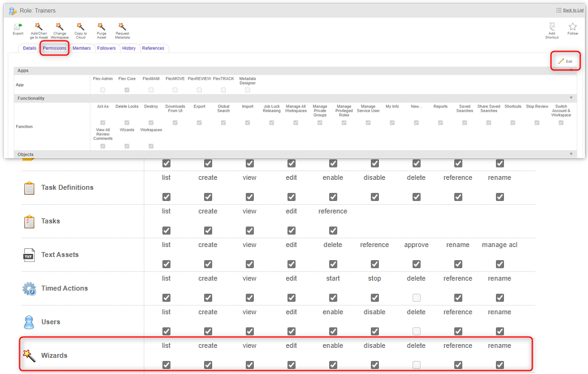This screenshot has width=588, height=374.
Task: Uncheck the Wizards create permission
Action: 208,365
